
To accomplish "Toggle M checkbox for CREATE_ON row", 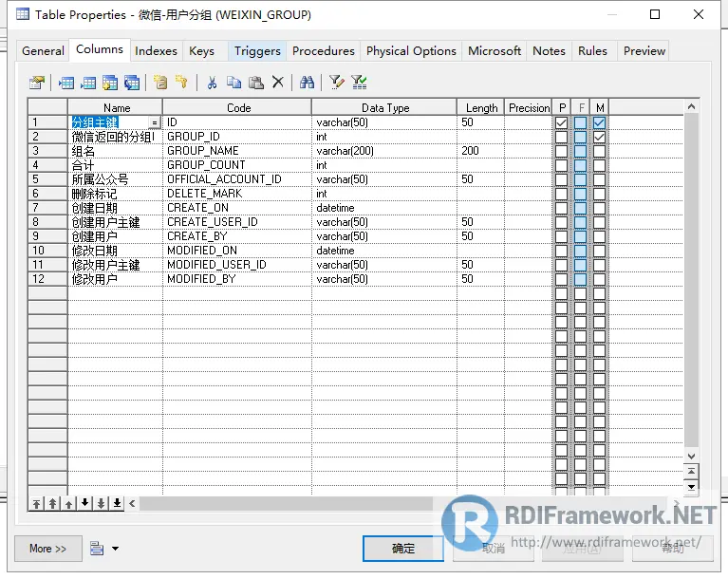I will coord(600,208).
